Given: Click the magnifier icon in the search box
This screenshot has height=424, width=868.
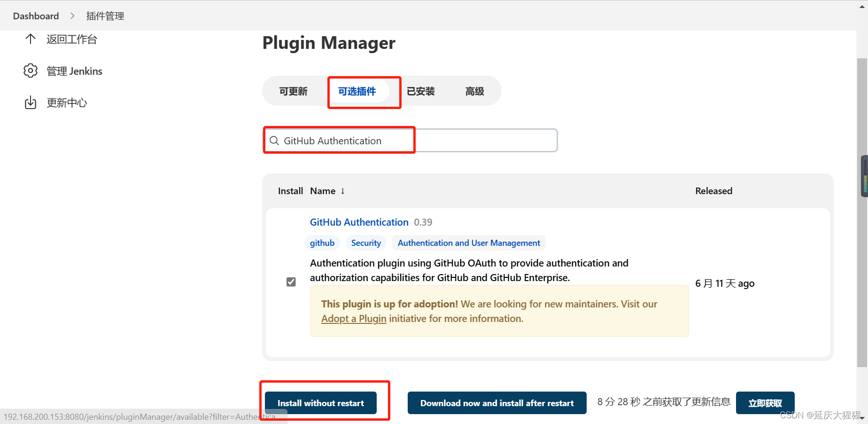Looking at the screenshot, I should tap(274, 141).
